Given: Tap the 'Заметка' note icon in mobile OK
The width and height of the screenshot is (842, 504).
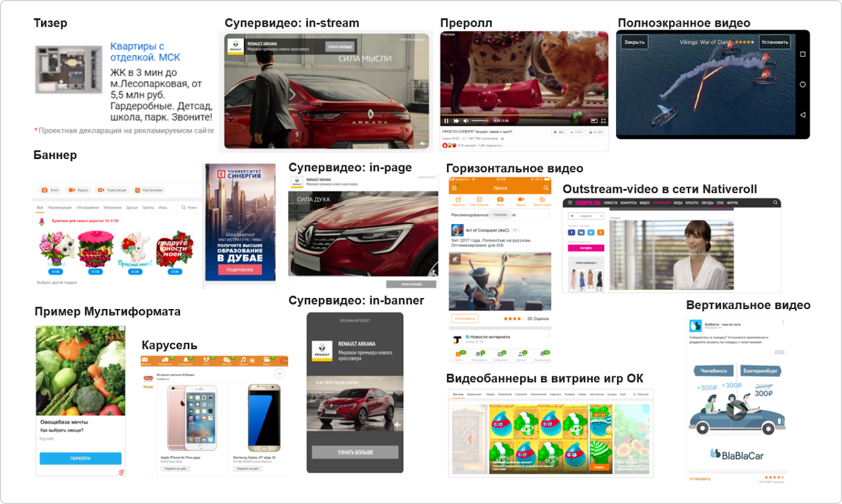Looking at the screenshot, I should click(458, 201).
